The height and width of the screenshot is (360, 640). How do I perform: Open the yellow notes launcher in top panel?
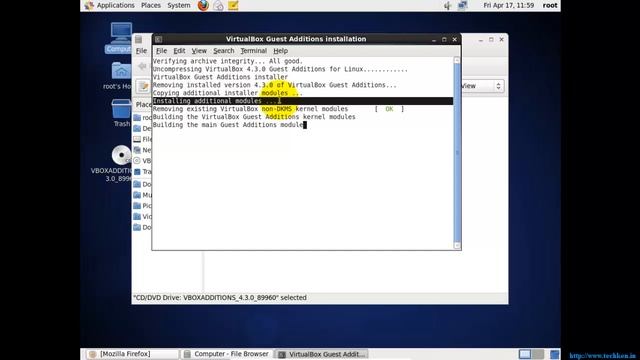[x=233, y=5]
